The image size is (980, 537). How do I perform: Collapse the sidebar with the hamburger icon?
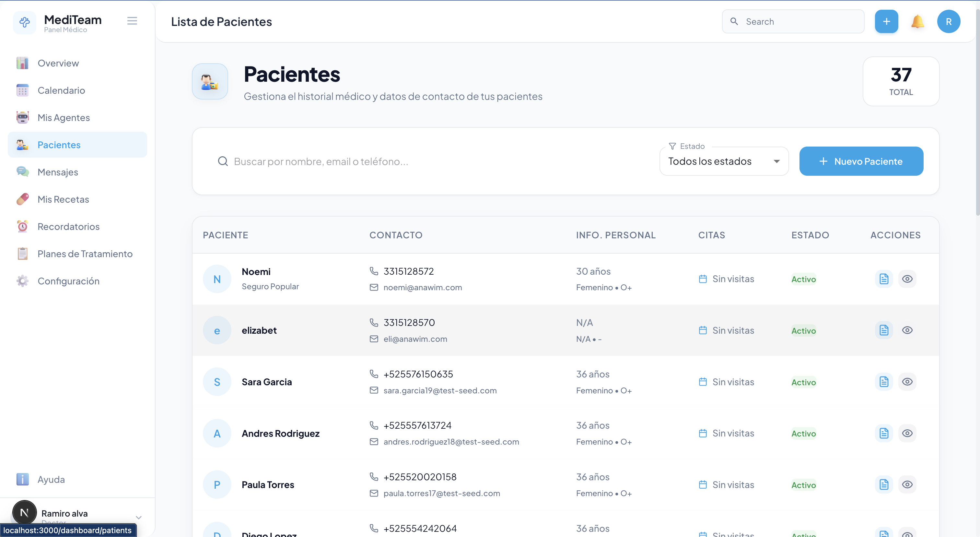[132, 20]
